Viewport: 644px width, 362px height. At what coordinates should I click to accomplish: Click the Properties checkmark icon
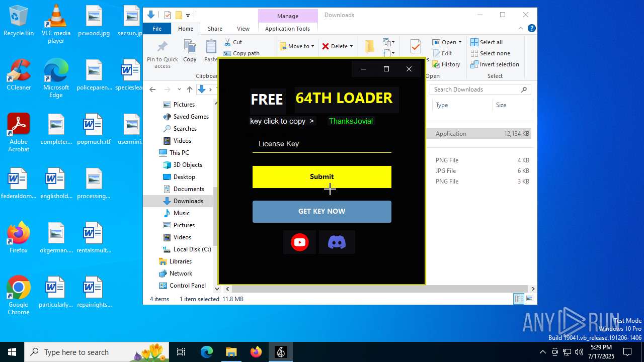pos(416,47)
